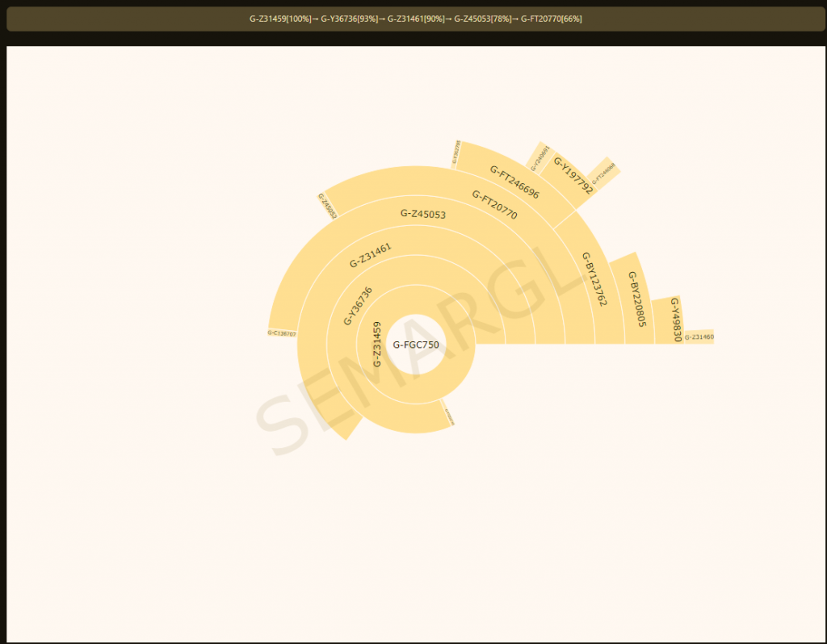Click G-FT20770[66%] in the top path bar
The width and height of the screenshot is (827, 644).
pyautogui.click(x=551, y=19)
